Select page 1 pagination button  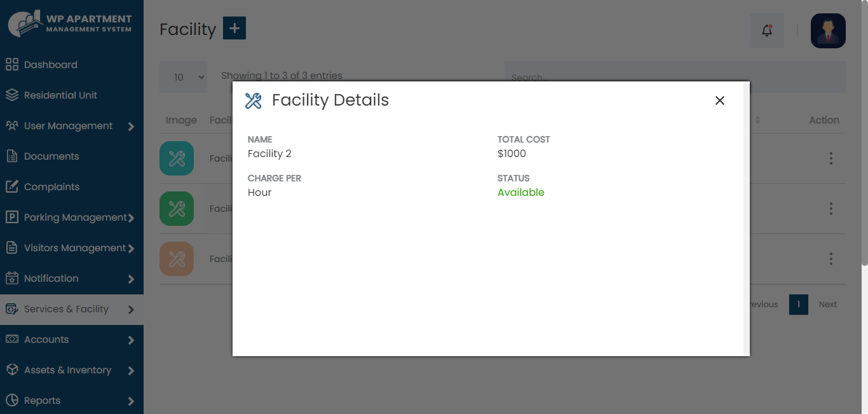799,305
